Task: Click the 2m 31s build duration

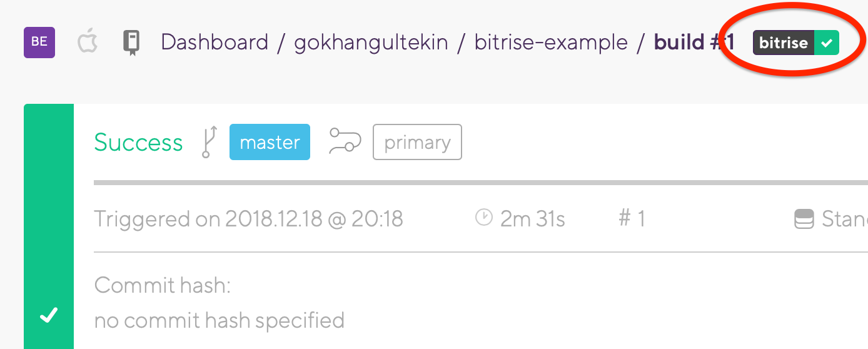Action: coord(532,219)
